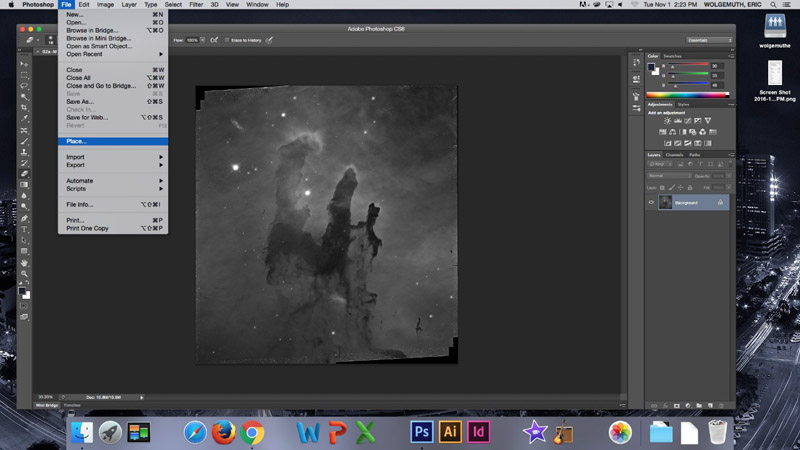The width and height of the screenshot is (800, 450).
Task: Open the Mini Bridge panel tab
Action: 47,405
